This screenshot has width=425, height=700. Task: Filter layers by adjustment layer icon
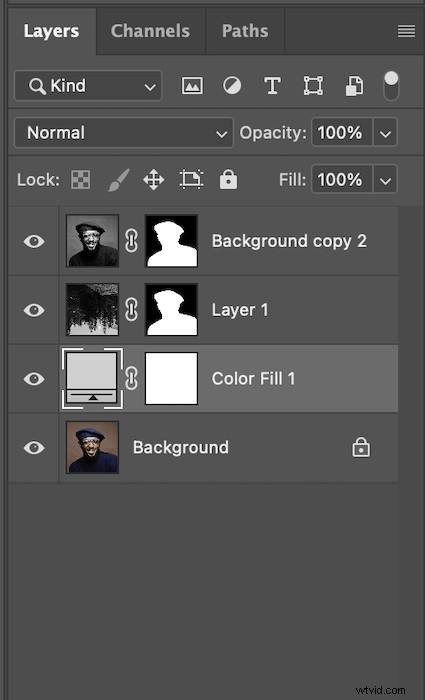[x=232, y=85]
